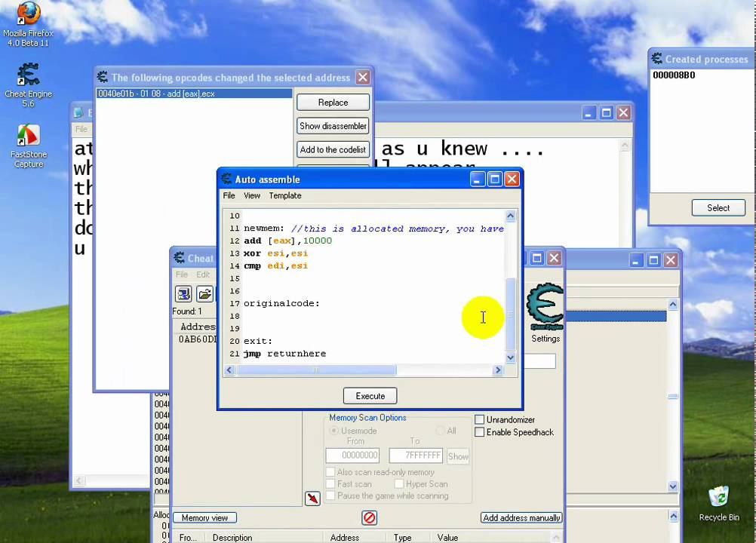Open View menu in Auto assemble
This screenshot has width=756, height=543.
coord(252,195)
